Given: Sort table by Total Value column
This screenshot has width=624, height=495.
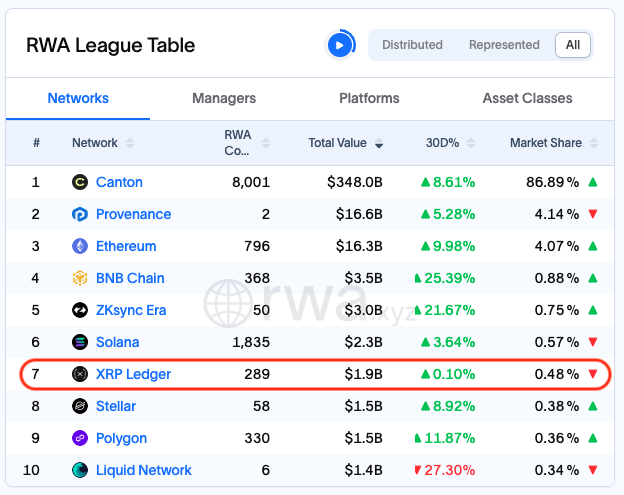Looking at the screenshot, I should coord(345,143).
